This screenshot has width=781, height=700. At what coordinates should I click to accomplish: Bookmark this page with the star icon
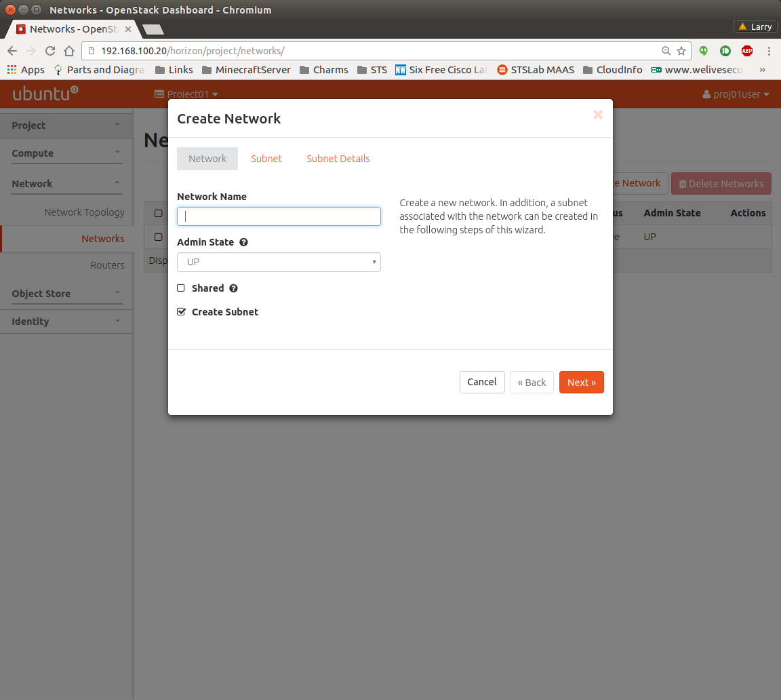(x=681, y=51)
